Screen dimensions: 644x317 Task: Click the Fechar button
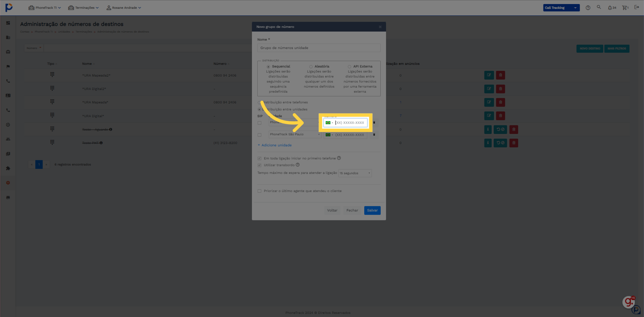click(x=352, y=211)
